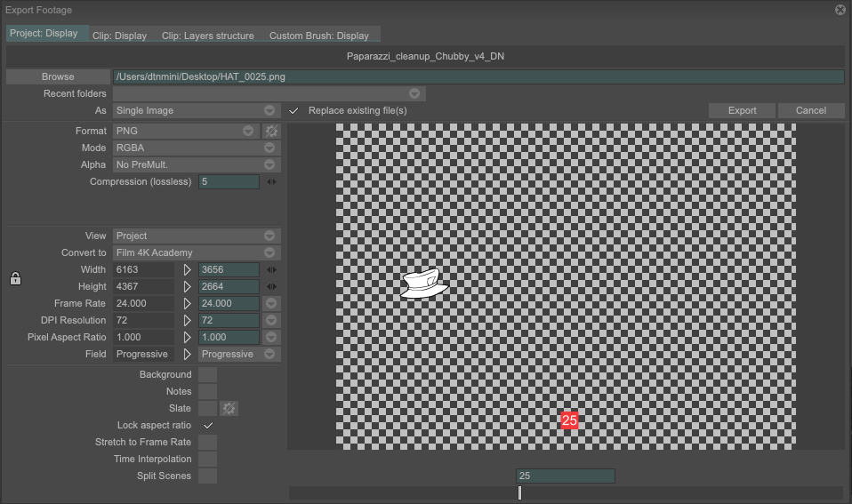Image resolution: width=852 pixels, height=504 pixels.
Task: Copy project Width to export width arrow
Action: coord(187,270)
